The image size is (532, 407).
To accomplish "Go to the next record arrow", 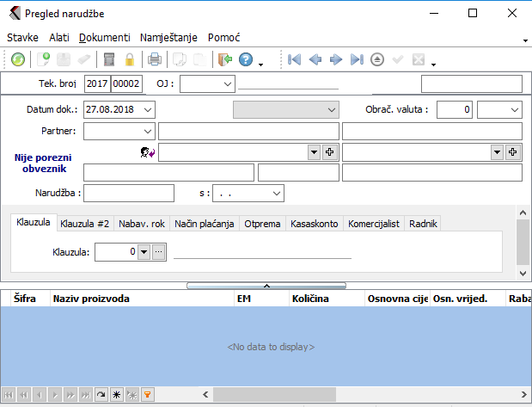I will click(x=336, y=59).
